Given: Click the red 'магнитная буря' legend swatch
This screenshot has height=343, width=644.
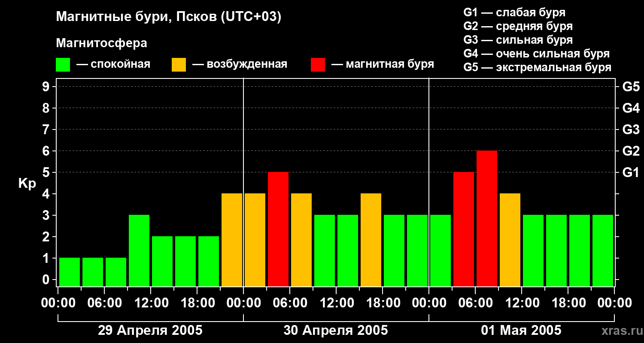Looking at the screenshot, I should pos(318,65).
